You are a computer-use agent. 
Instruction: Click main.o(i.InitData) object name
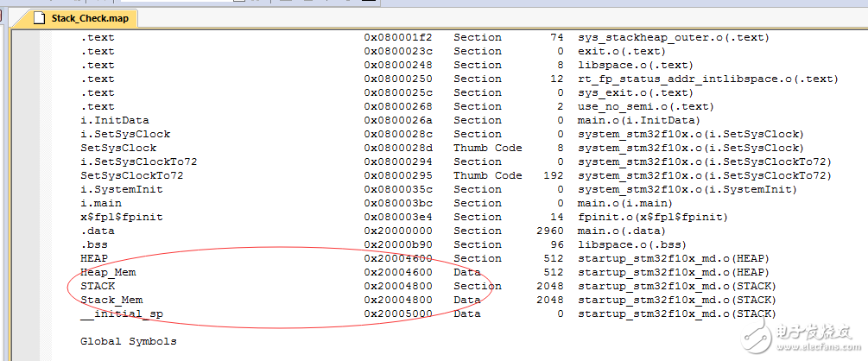click(639, 121)
